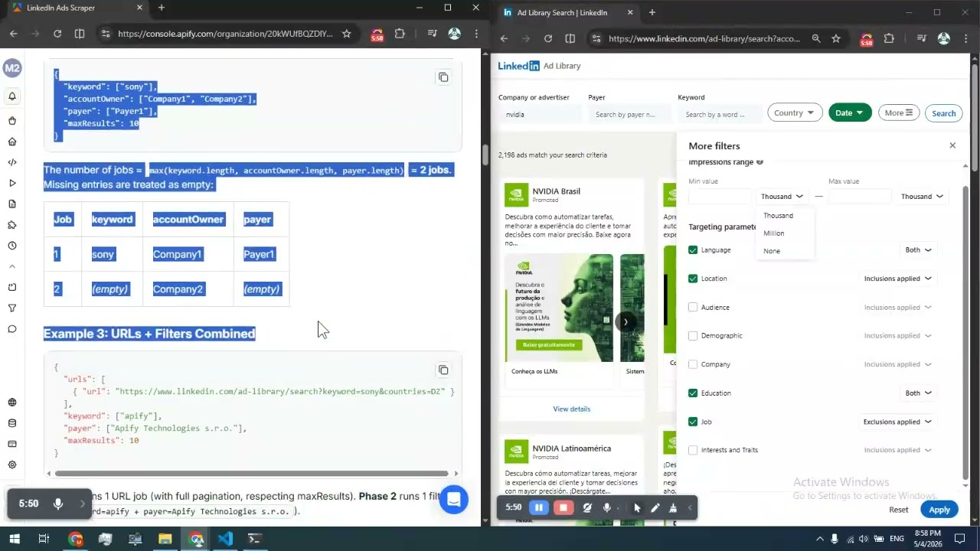
Task: Open the speech-bubble icon in Apify sidebar
Action: pyautogui.click(x=12, y=329)
